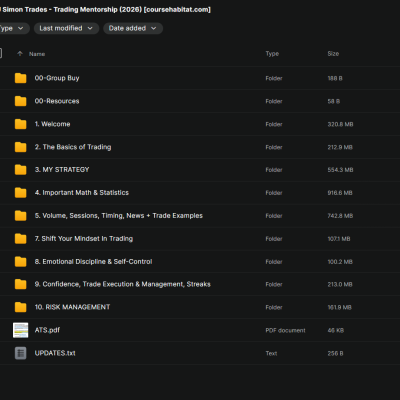The height and width of the screenshot is (400, 400).
Task: Click the 7. Shift Your Mindset folder icon
Action: [x=20, y=239]
